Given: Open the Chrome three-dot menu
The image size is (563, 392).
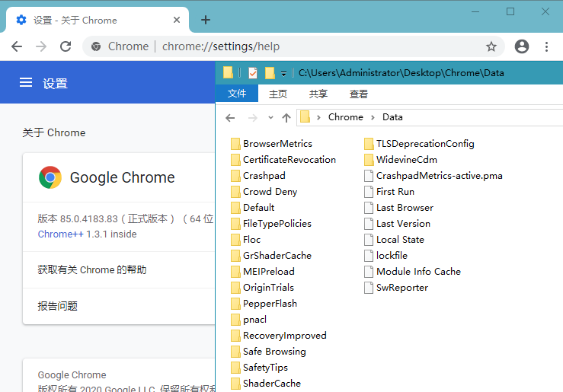Looking at the screenshot, I should click(x=546, y=46).
